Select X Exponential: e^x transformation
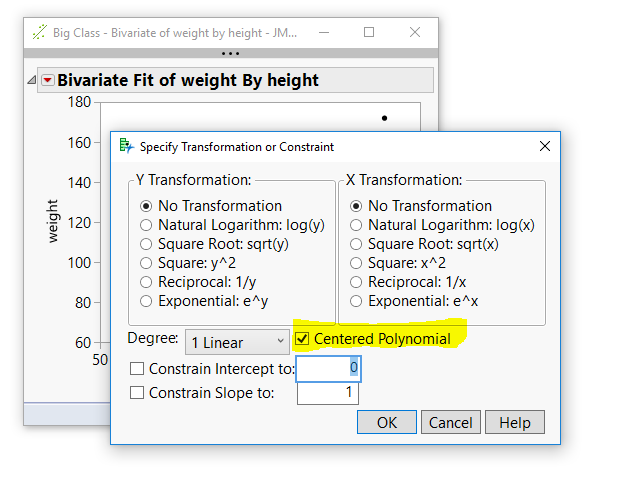Viewport: 631px width, 485px height. click(357, 301)
